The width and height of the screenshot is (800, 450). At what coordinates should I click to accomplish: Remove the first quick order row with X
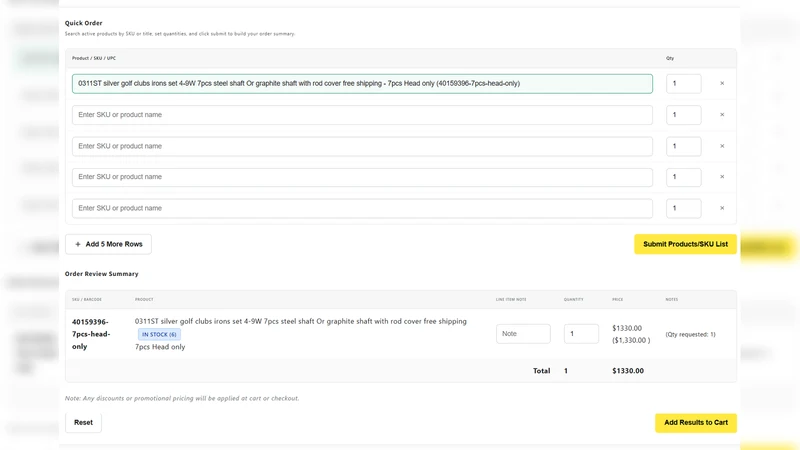(722, 83)
